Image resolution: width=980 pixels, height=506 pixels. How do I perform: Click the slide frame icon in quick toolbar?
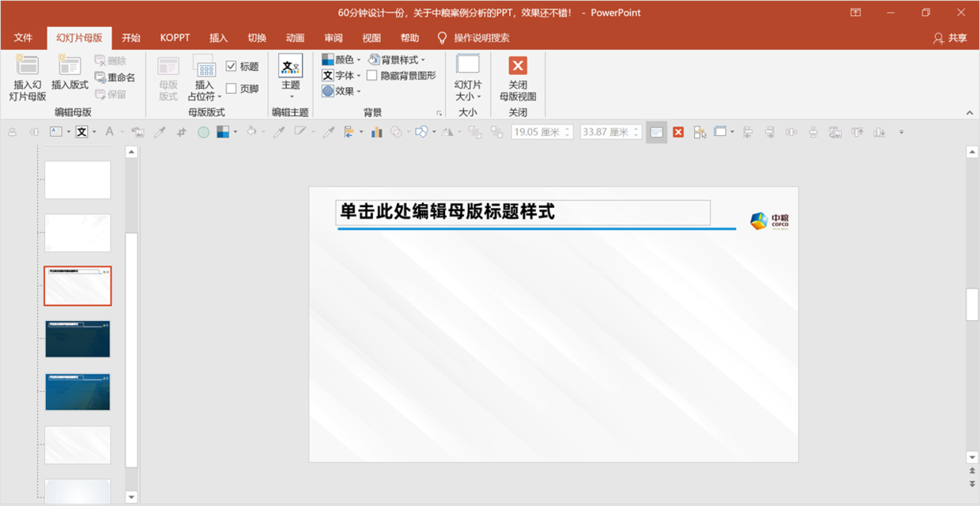[x=720, y=131]
